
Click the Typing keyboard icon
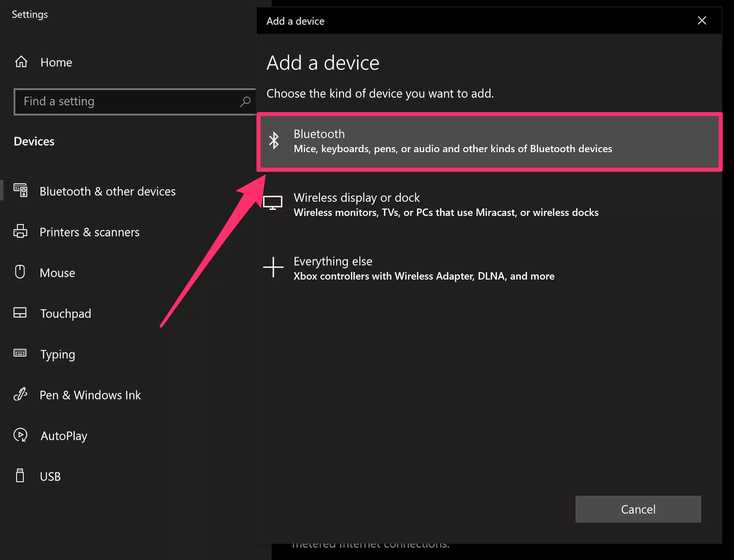(20, 353)
